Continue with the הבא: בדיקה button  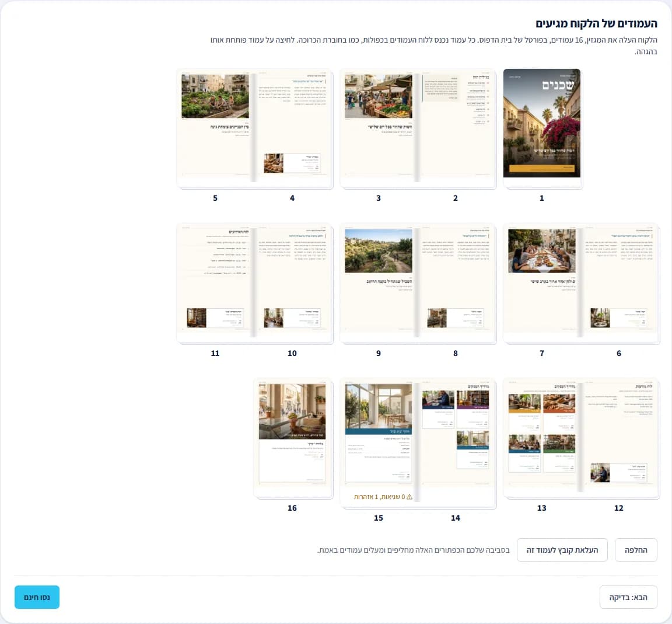[x=628, y=597]
